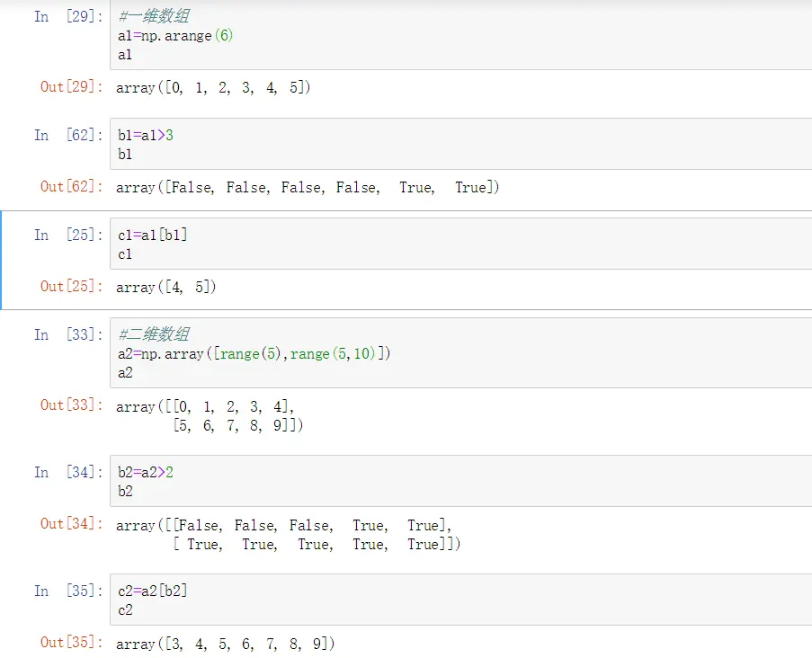Click the Out[62] output prompt
This screenshot has height=658, width=812.
pos(71,187)
